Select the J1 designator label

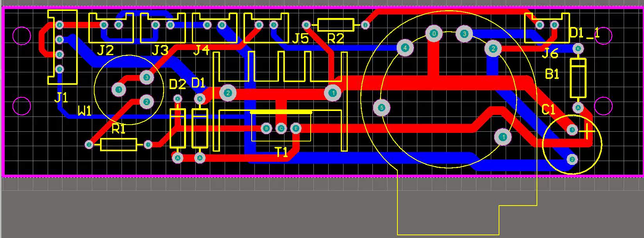[61, 97]
